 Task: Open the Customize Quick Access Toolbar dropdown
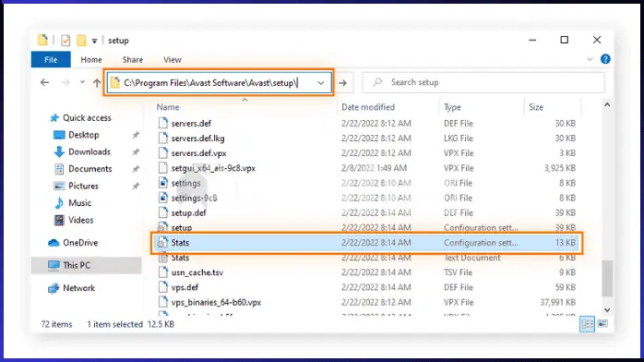tap(94, 41)
